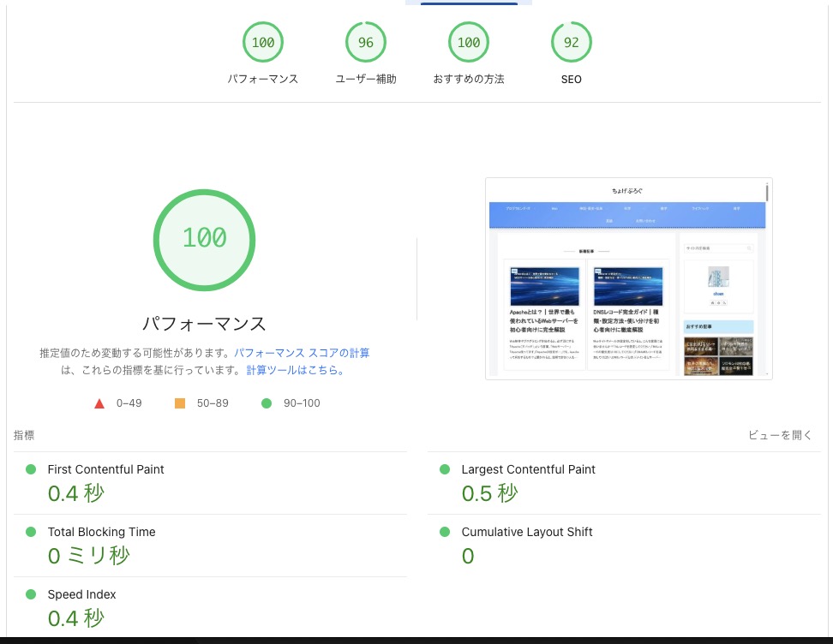
Task: Click the page screenshot thumbnail preview
Action: 628,278
